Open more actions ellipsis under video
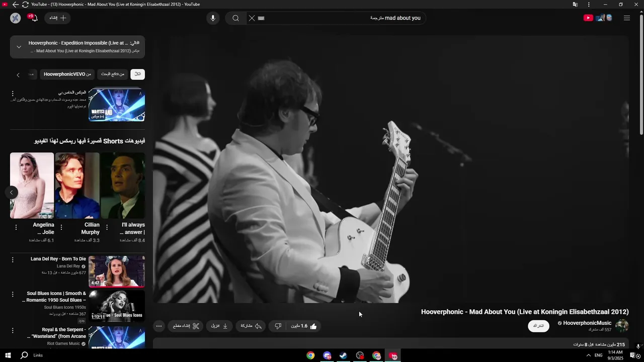The image size is (644, 362). click(159, 326)
